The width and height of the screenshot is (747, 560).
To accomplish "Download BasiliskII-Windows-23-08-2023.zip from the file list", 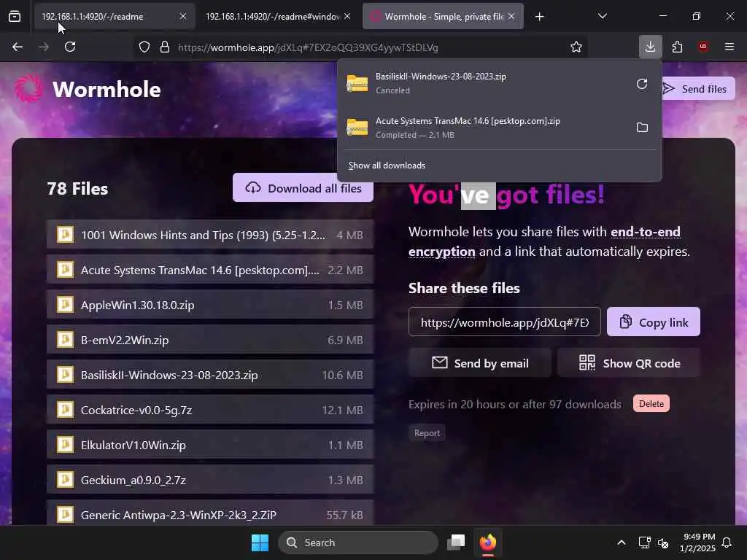I will [210, 375].
